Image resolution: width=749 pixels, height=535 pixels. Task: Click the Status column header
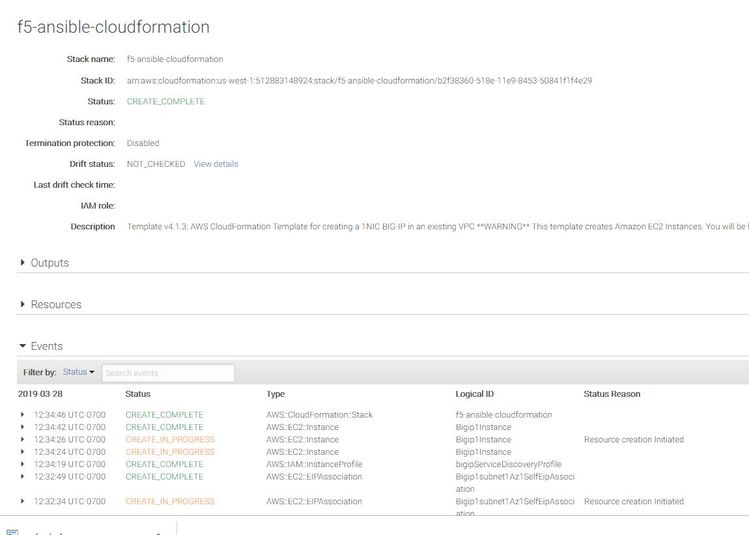(x=138, y=394)
